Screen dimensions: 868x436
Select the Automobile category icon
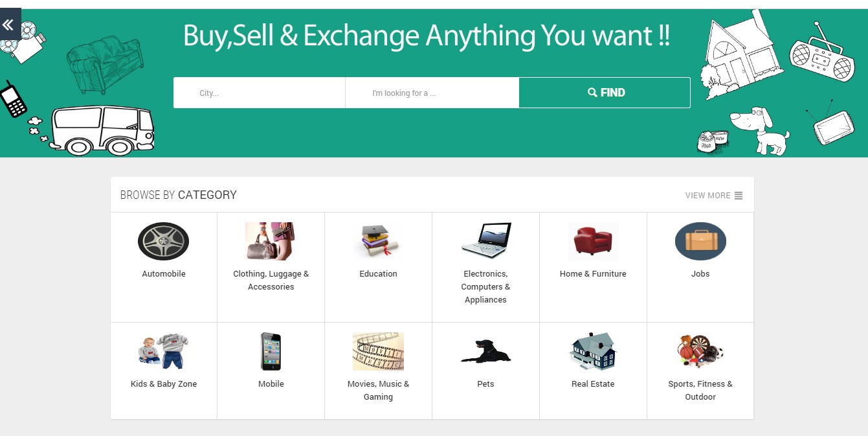(163, 241)
